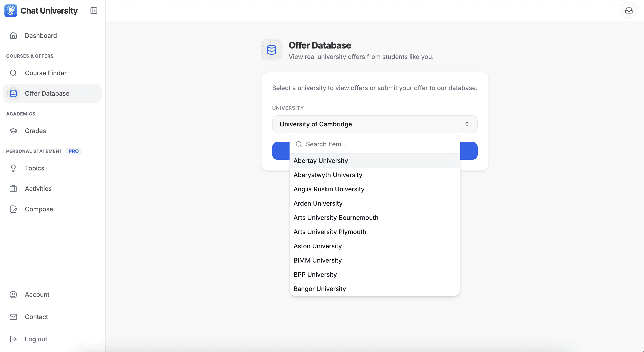
Task: Select Anglia Ruskin University from the list
Action: [329, 189]
